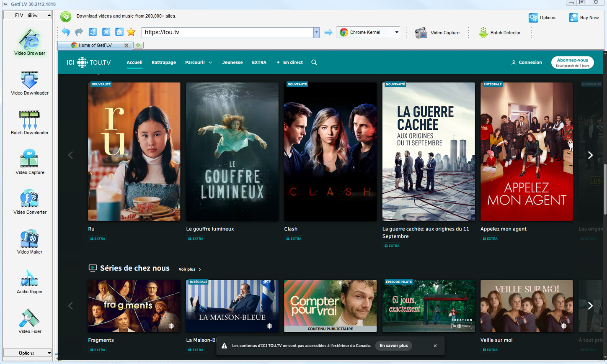
Task: Open the Video Browser tool
Action: [x=30, y=42]
